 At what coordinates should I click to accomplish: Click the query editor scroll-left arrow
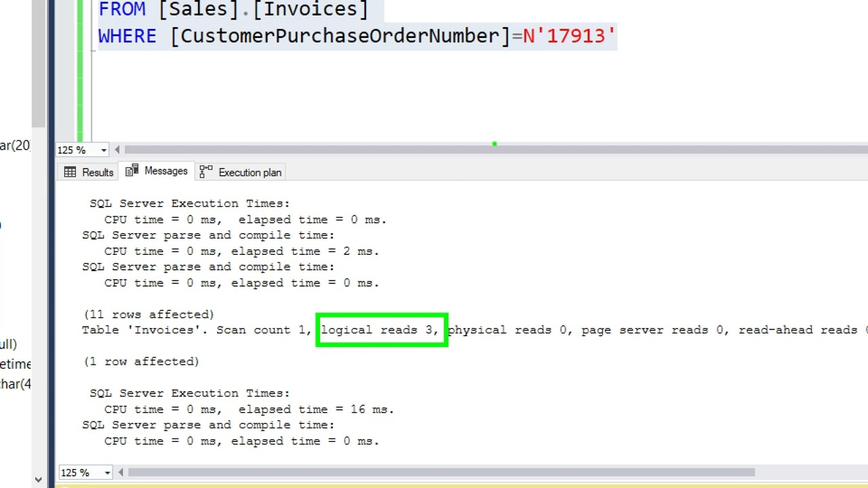[x=117, y=150]
